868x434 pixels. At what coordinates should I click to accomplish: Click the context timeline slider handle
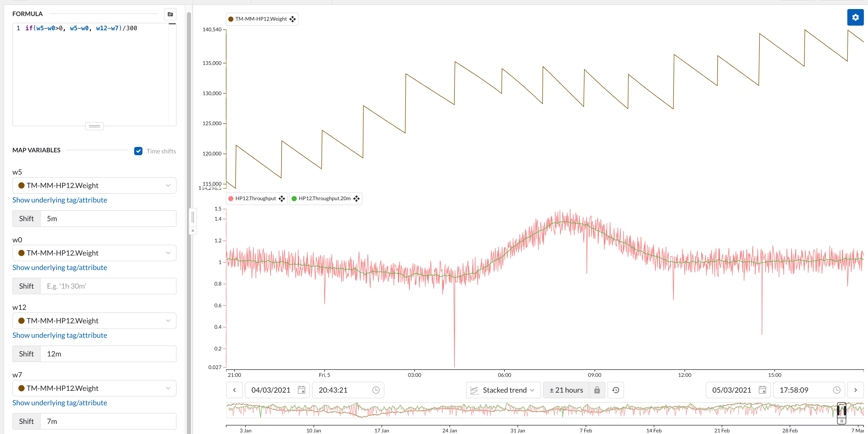pos(841,421)
